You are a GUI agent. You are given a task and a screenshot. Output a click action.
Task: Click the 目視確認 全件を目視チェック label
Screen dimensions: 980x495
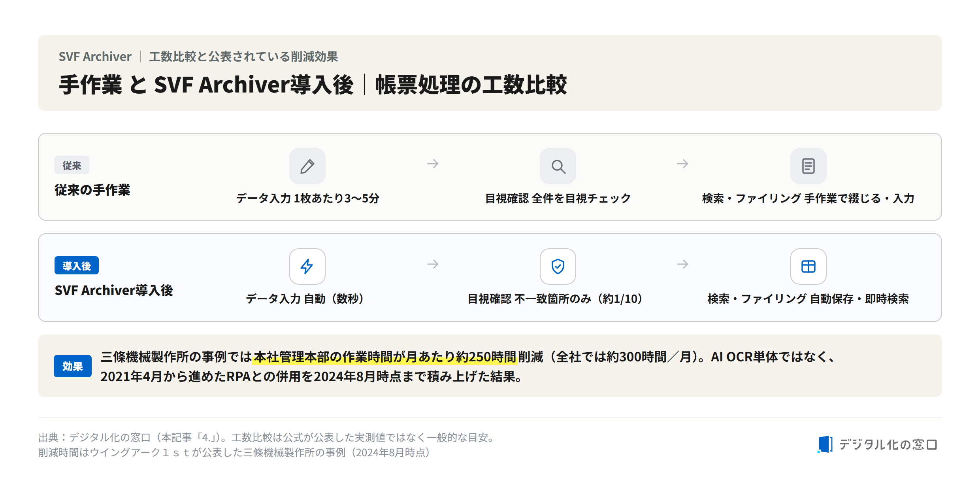pyautogui.click(x=558, y=198)
